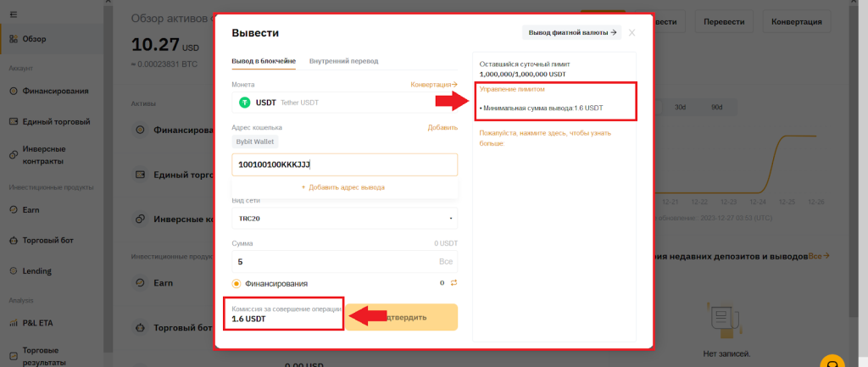Click the Обзор sidebar icon
The height and width of the screenshot is (367, 868).
[x=14, y=39]
